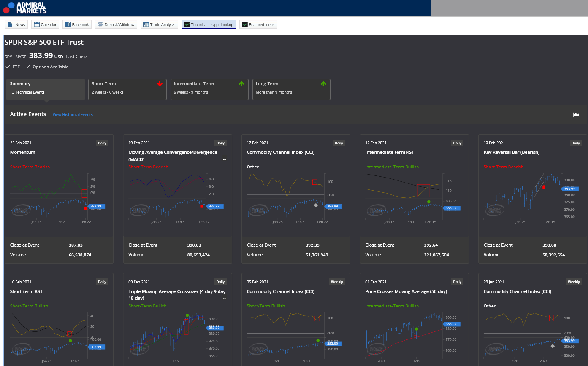Click the Short-term KST title
Image resolution: width=588 pixels, height=366 pixels.
pyautogui.click(x=26, y=291)
